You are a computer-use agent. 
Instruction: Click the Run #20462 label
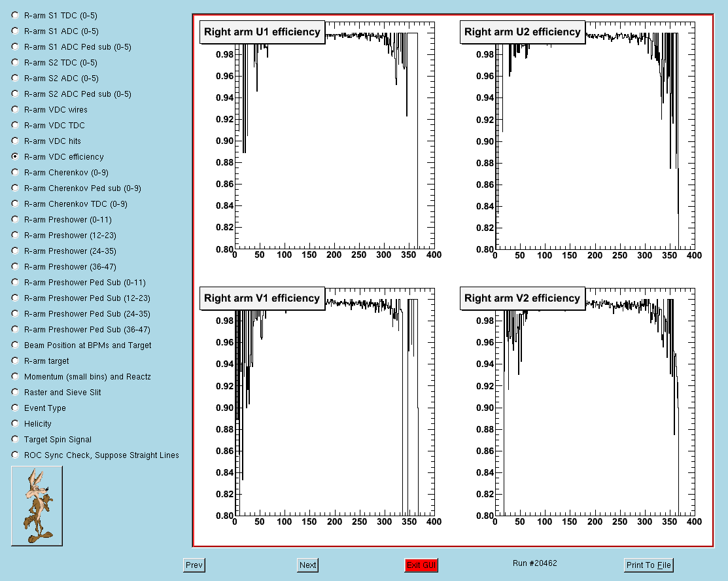[x=535, y=563]
